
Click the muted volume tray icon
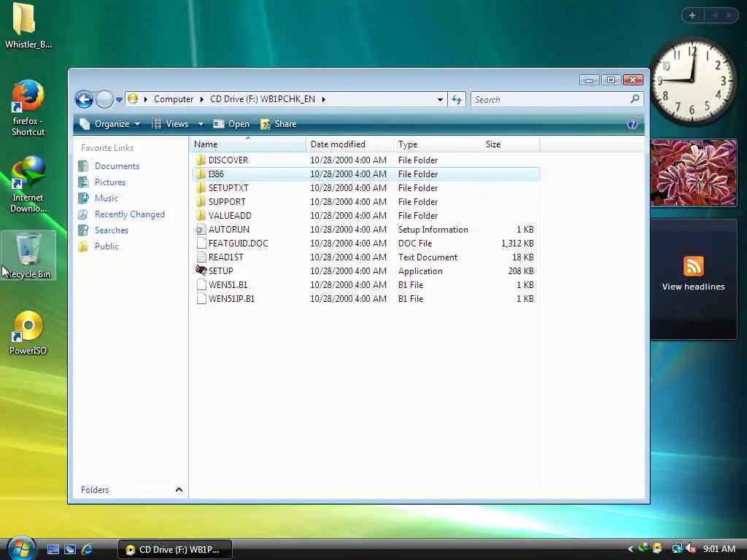point(692,549)
